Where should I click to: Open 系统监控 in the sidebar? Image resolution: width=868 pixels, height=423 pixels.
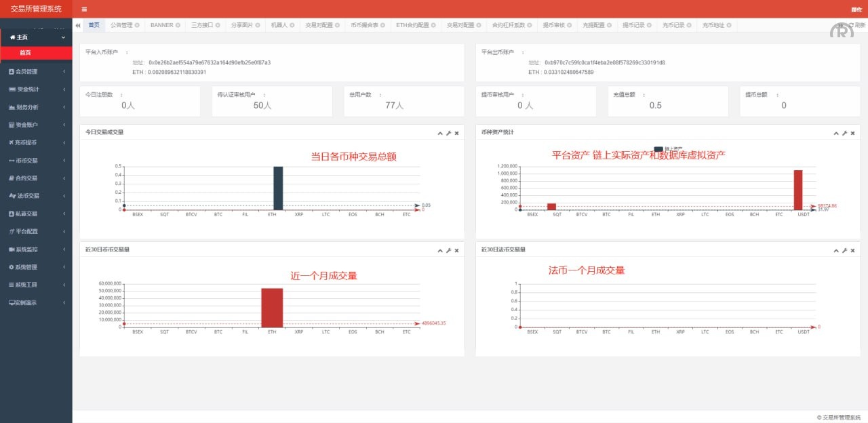coord(36,249)
